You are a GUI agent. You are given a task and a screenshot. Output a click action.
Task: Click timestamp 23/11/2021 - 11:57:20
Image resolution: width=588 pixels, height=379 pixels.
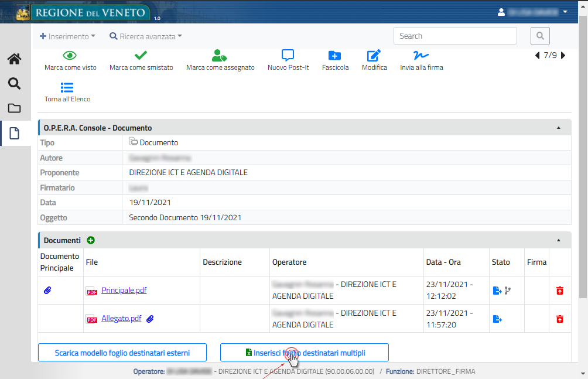click(x=449, y=319)
